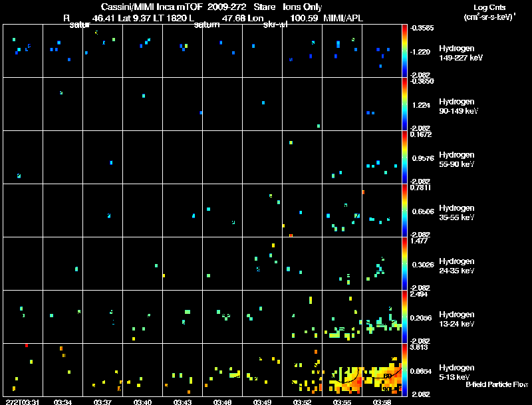Click the 55-90 keV rainbow colorbar

point(404,158)
